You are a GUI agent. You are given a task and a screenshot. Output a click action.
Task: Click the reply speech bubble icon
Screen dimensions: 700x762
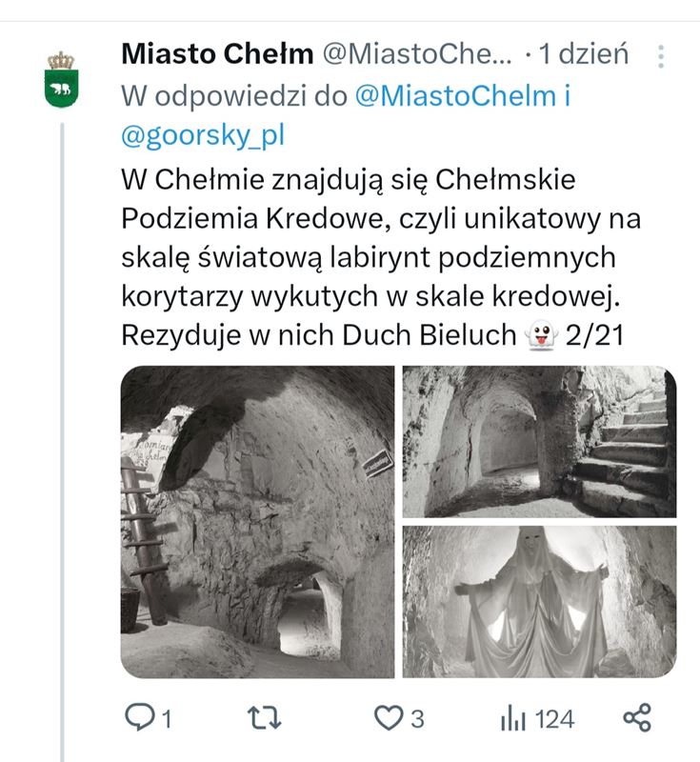pyautogui.click(x=139, y=718)
